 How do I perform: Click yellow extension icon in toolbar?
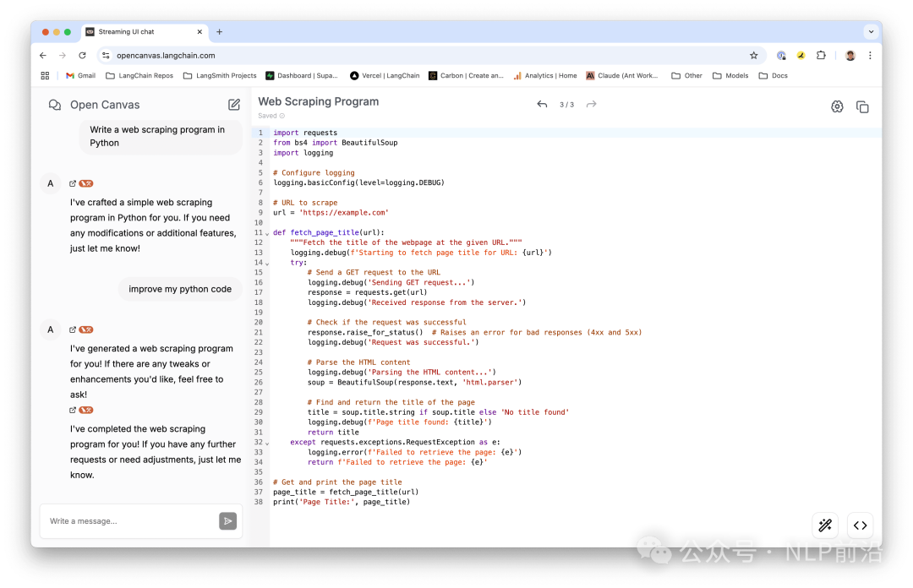pyautogui.click(x=801, y=55)
